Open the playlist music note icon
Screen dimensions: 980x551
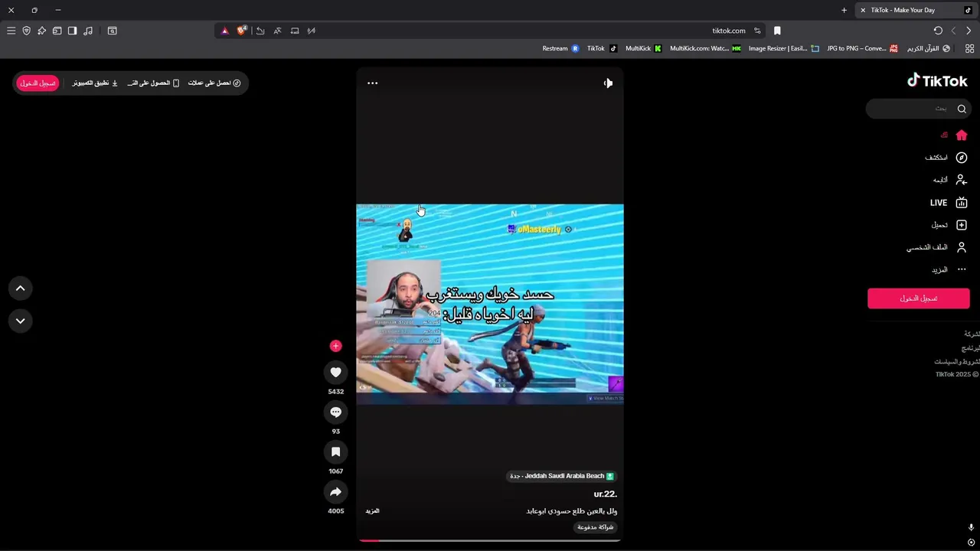click(88, 31)
